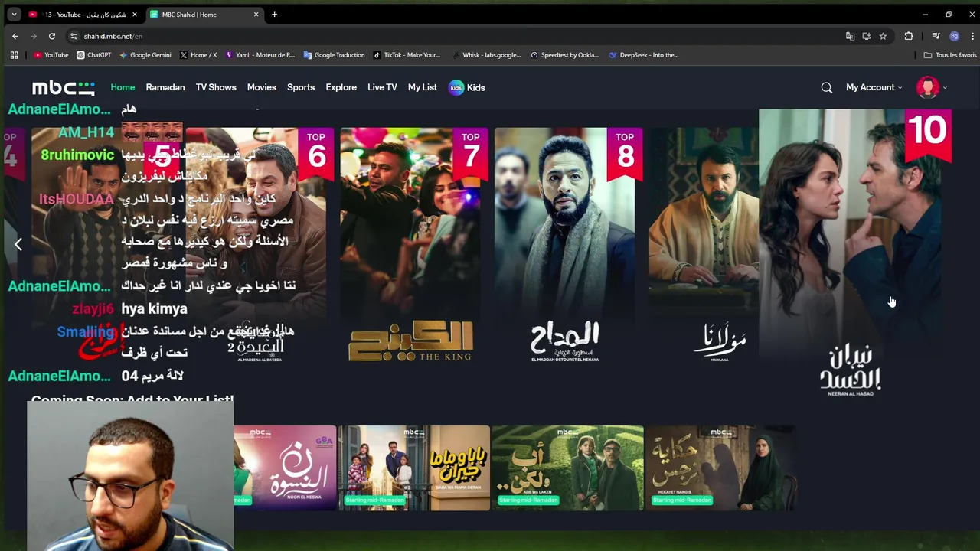
Task: Open Speedtest by Ookla bookmark
Action: [564, 55]
